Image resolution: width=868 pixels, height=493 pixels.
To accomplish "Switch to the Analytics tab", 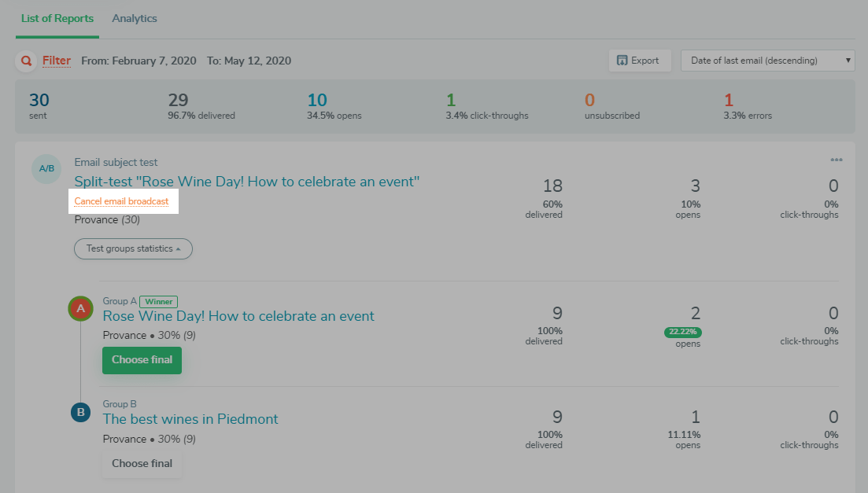I will point(135,18).
